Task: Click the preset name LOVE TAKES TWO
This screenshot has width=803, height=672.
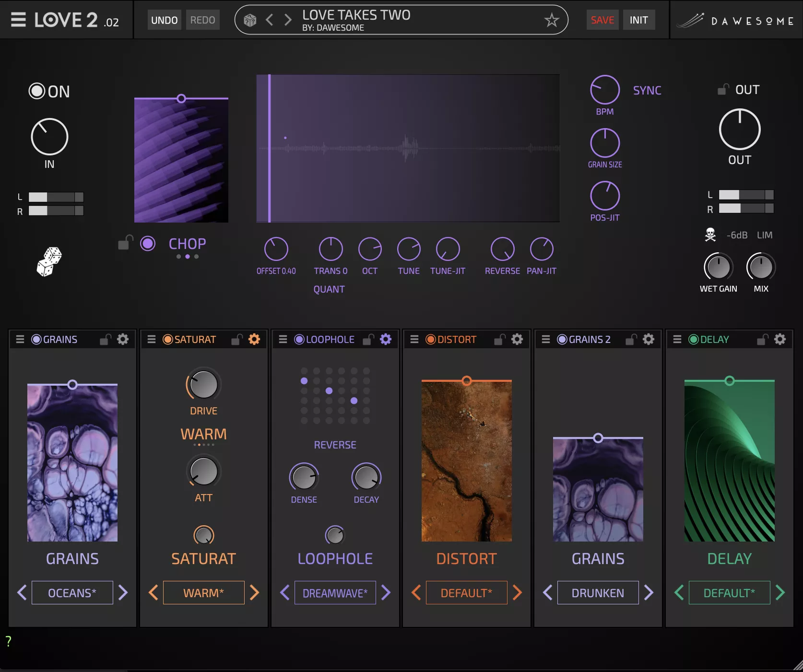Action: (x=356, y=15)
